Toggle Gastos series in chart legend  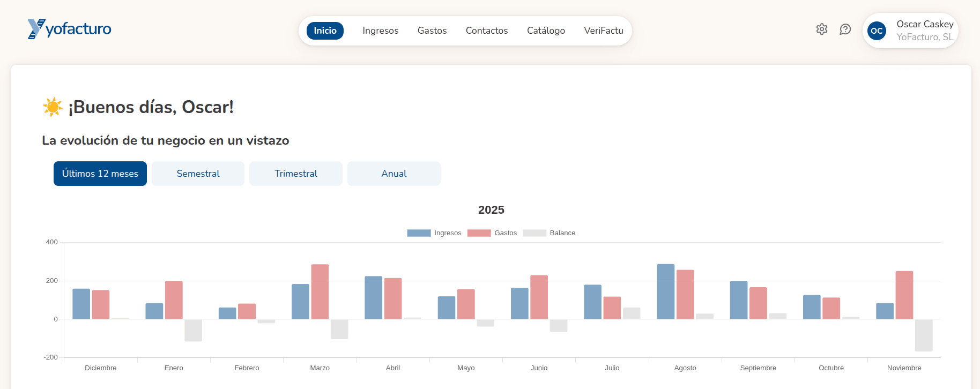coord(492,233)
